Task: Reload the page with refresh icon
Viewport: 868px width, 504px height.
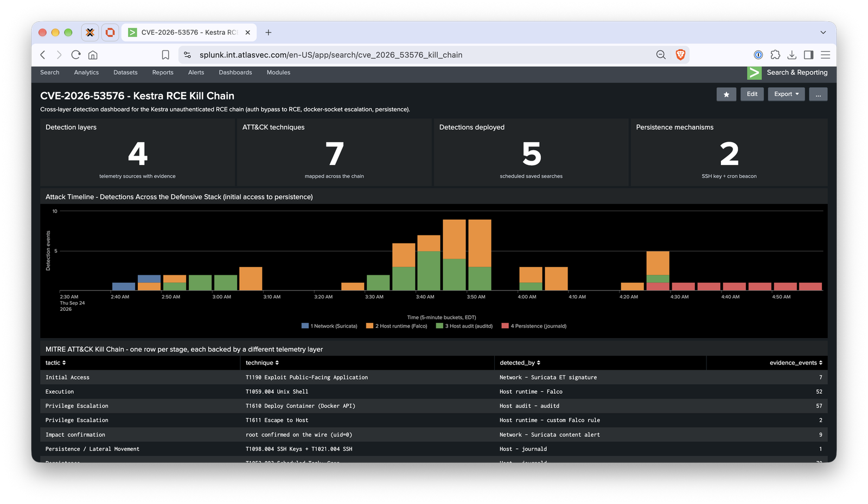Action: coord(76,55)
